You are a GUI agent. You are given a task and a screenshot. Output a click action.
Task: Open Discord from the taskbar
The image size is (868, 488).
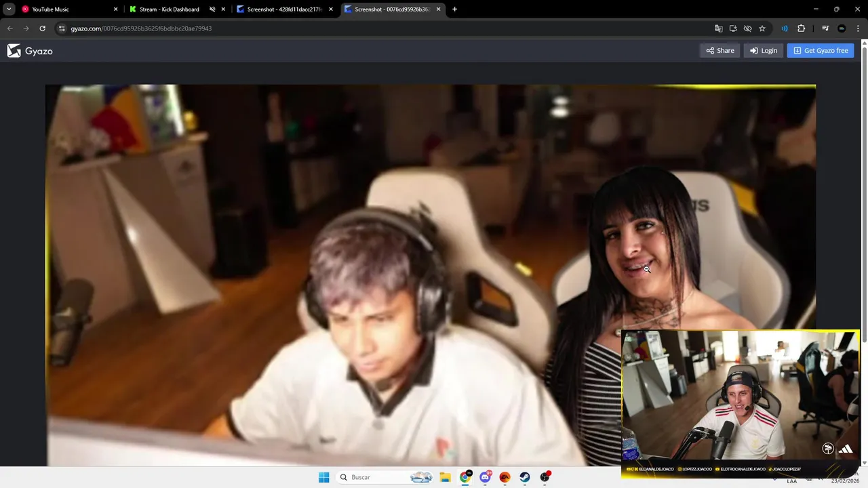click(485, 477)
